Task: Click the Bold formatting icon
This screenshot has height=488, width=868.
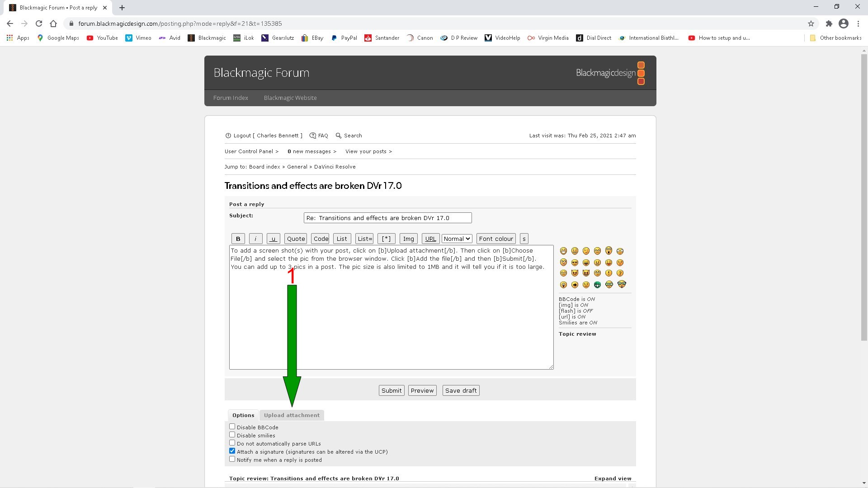Action: click(x=237, y=238)
